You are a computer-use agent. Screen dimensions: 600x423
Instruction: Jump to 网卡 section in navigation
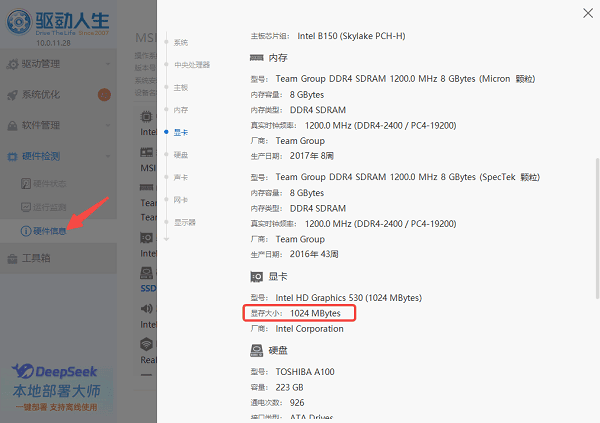[181, 200]
